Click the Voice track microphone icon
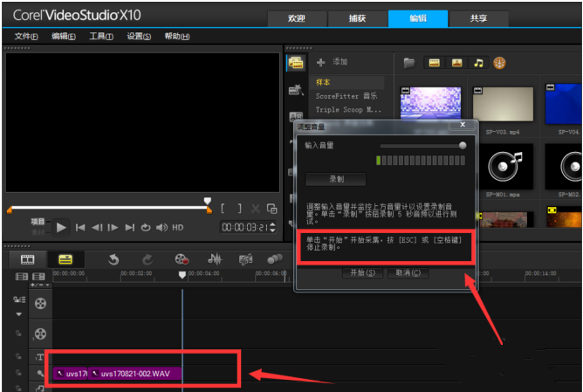The image size is (583, 392). click(x=40, y=374)
